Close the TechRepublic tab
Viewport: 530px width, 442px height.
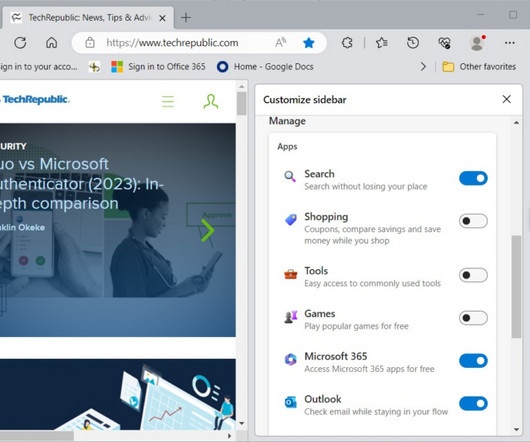click(x=163, y=18)
